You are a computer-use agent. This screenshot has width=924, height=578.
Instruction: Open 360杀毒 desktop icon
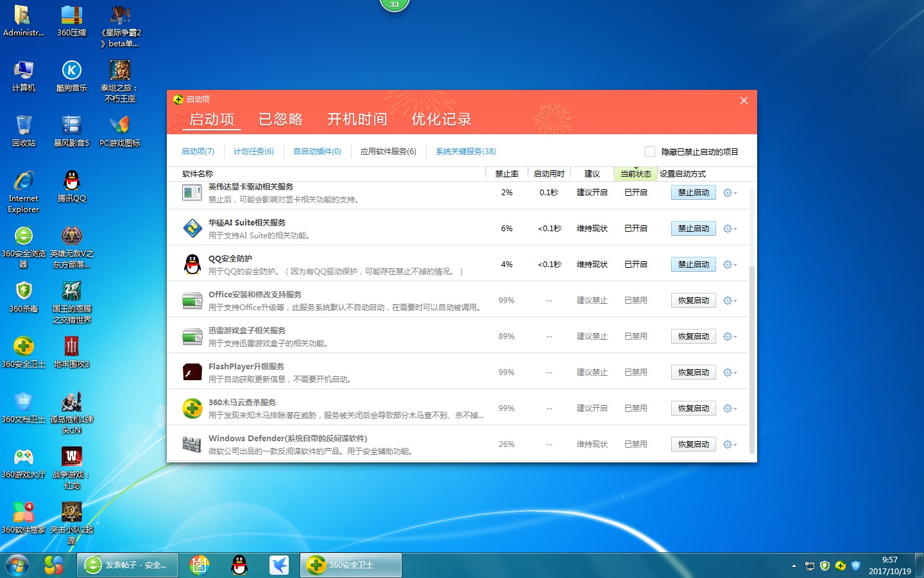[x=24, y=297]
